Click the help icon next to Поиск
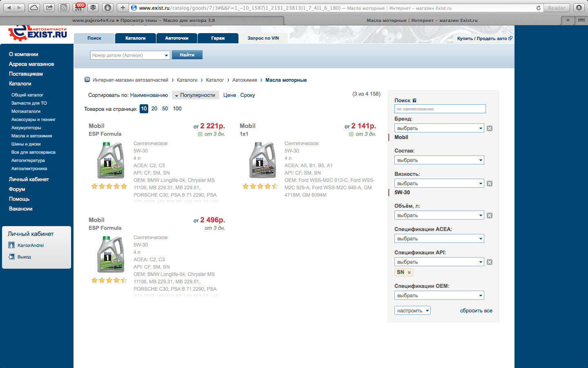Screen dimensions: 588x368 414,101
